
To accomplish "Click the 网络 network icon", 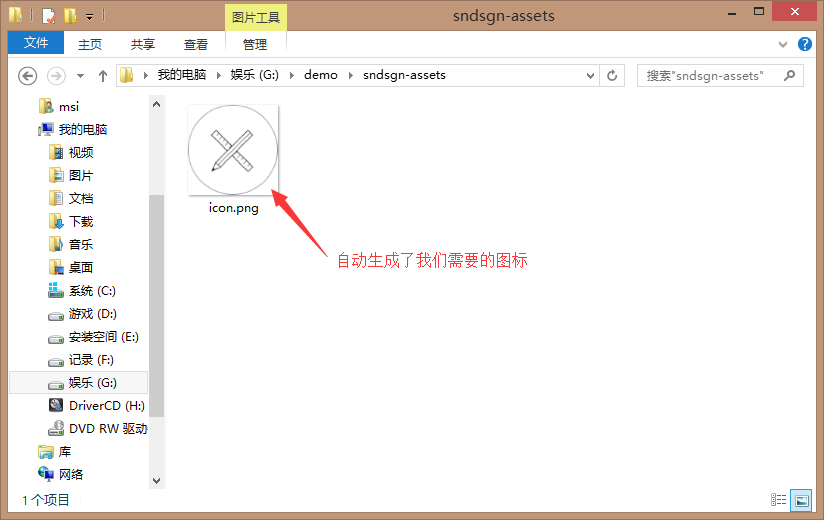I will [46, 474].
